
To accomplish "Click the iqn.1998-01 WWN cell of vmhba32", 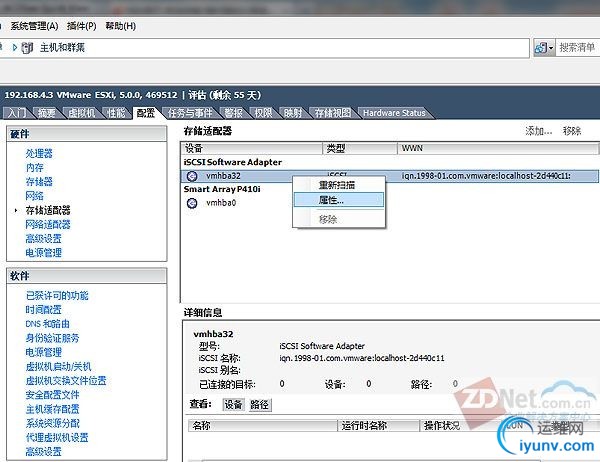I will [486, 176].
